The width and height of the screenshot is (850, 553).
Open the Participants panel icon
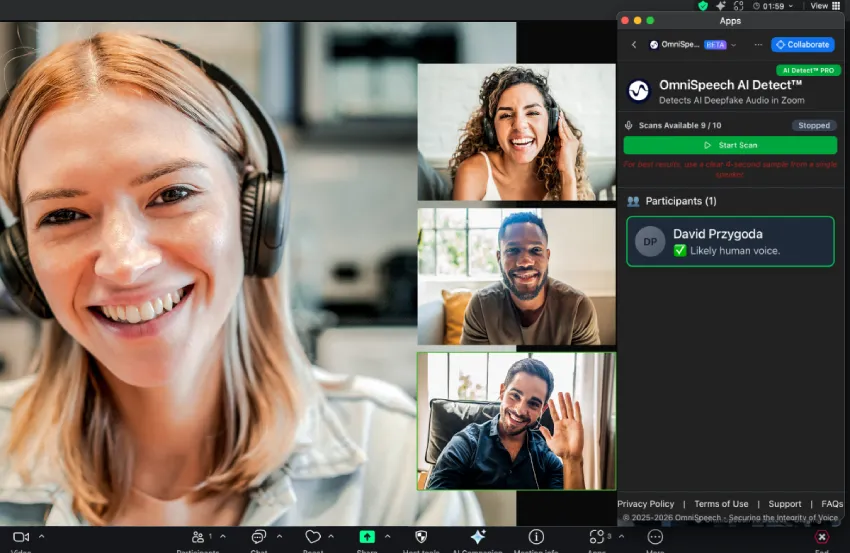click(198, 537)
